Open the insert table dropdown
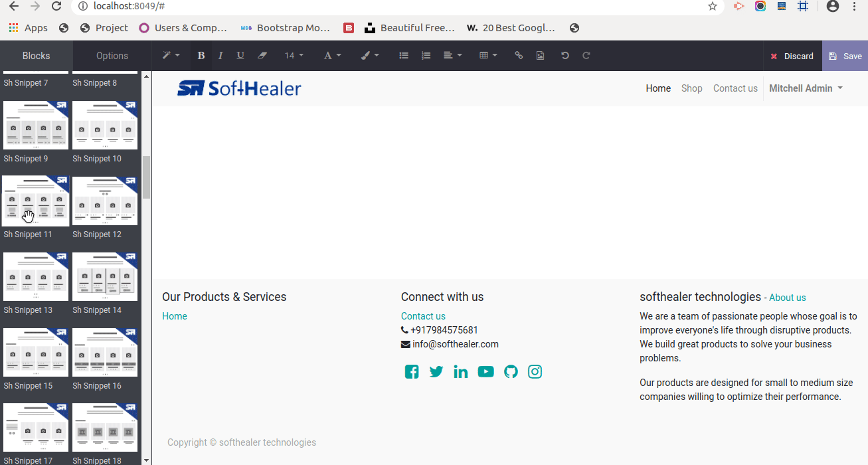The height and width of the screenshot is (465, 868). [488, 56]
